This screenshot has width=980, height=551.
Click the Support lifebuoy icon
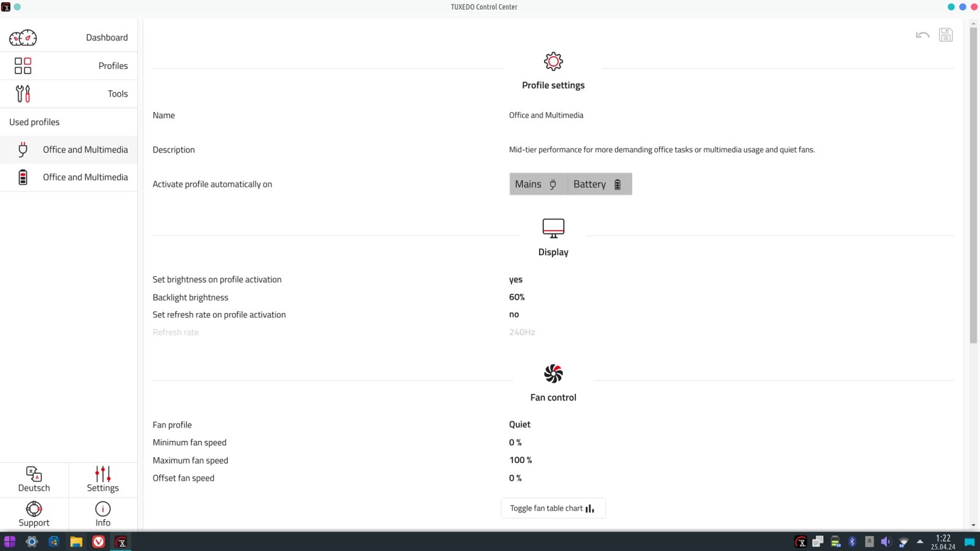coord(34,509)
